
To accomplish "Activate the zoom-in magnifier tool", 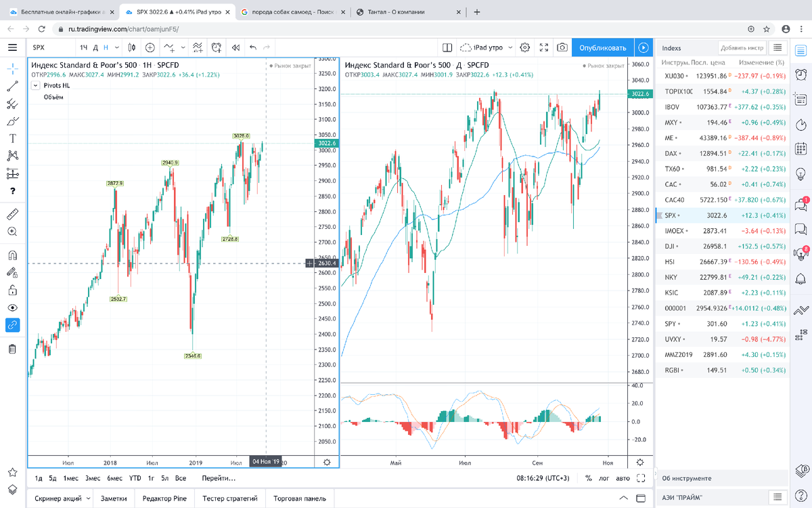I will [x=12, y=232].
